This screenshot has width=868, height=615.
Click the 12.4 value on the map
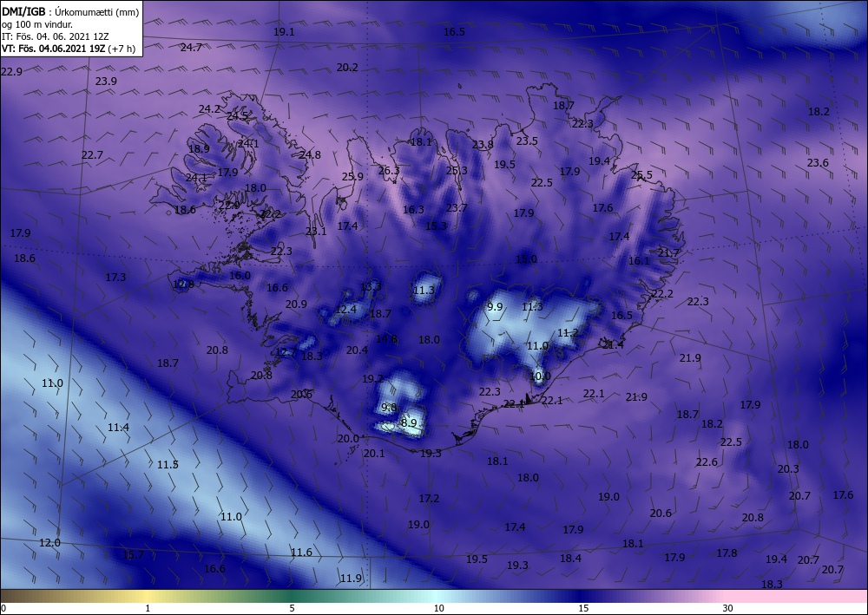click(x=346, y=309)
